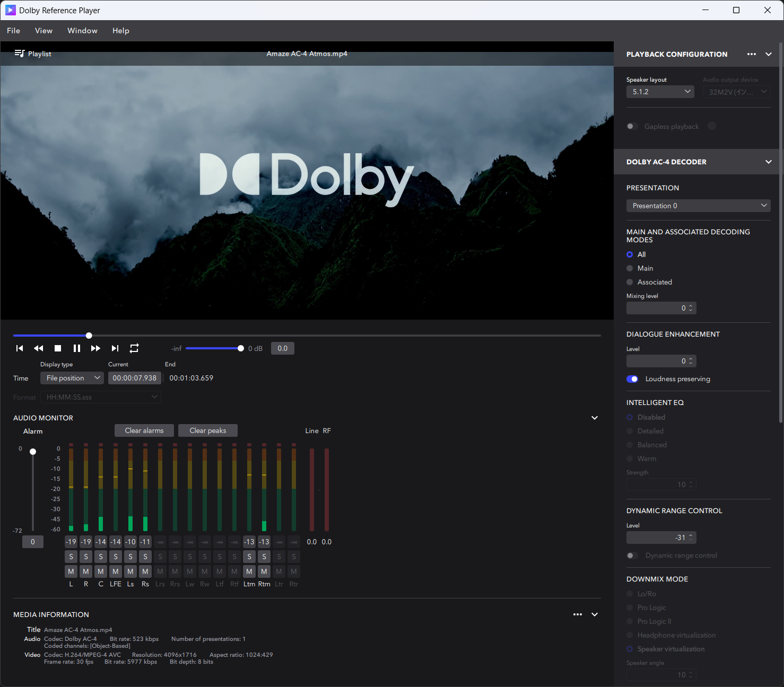This screenshot has width=784, height=687.
Task: Skip to the next track
Action: point(115,348)
